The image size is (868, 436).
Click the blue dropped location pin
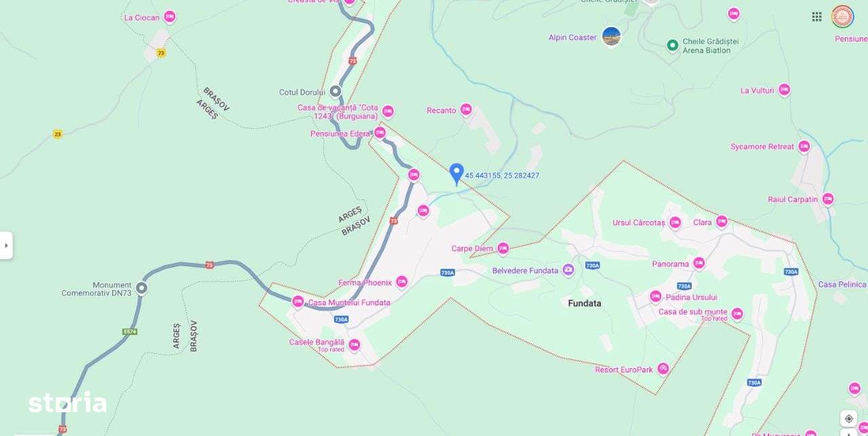click(456, 174)
